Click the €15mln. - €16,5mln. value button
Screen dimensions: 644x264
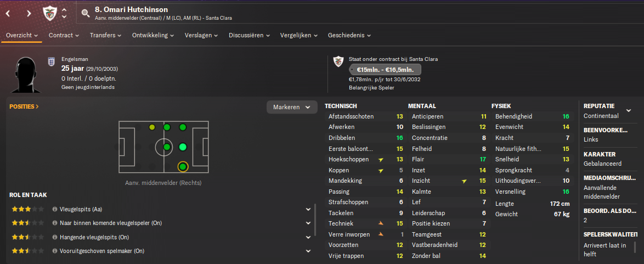[x=385, y=70]
